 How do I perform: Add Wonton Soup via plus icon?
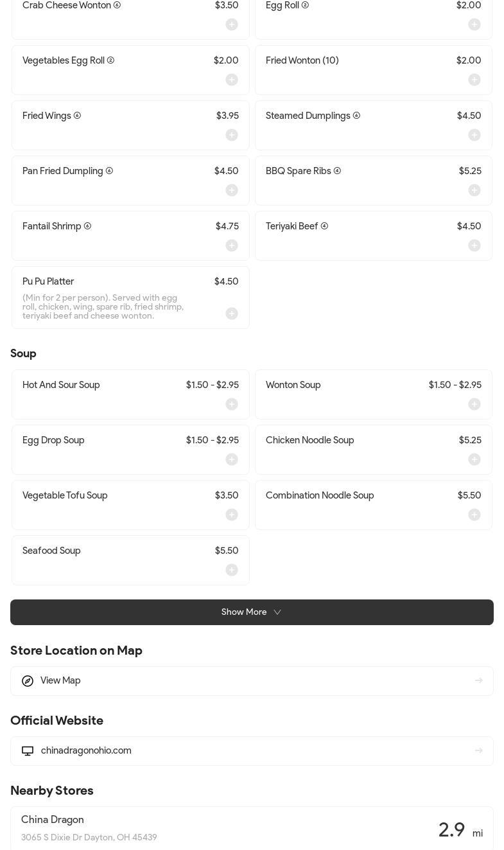click(474, 404)
